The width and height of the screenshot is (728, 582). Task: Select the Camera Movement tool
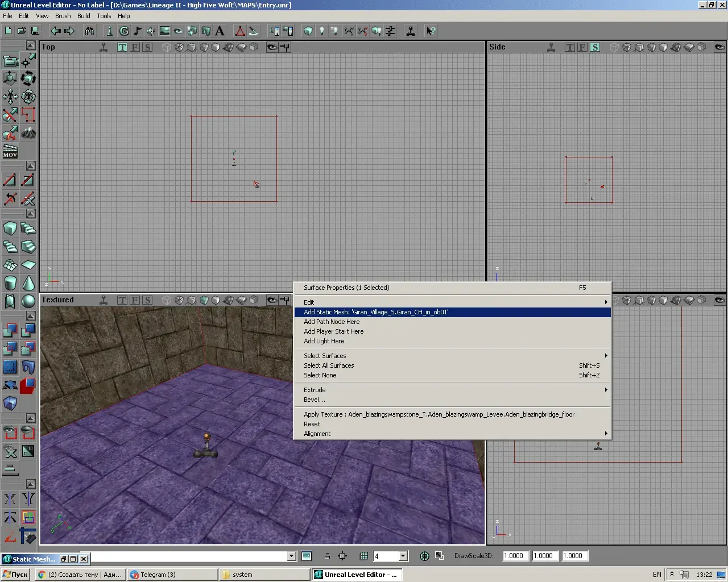(10, 60)
